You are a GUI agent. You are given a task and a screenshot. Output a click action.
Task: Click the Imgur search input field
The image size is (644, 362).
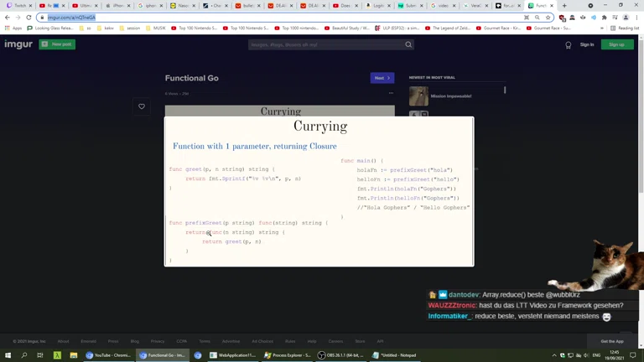point(325,44)
